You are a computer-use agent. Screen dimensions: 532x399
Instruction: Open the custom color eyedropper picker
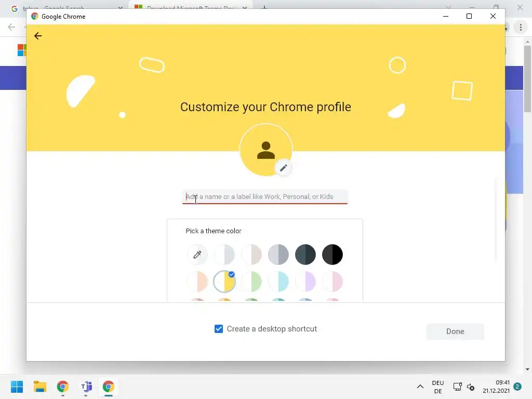197,255
